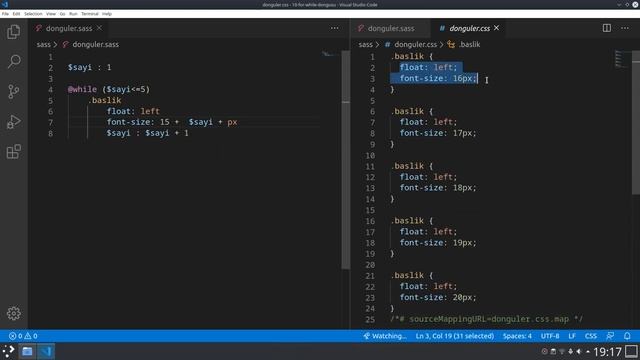Click the show desktop icon in tray
This screenshot has width=640, height=360.
click(x=631, y=351)
